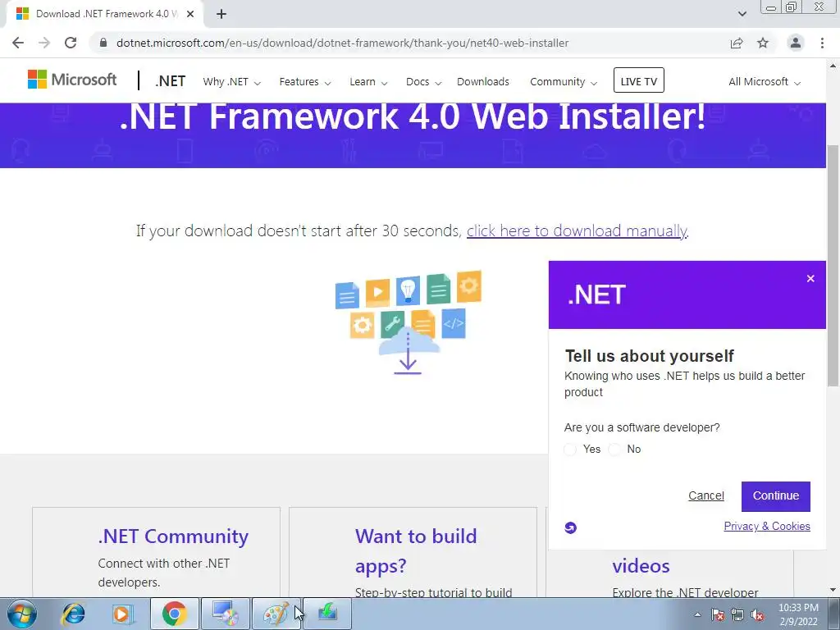Image resolution: width=840 pixels, height=630 pixels.
Task: Bookmark this page with star icon
Action: pyautogui.click(x=763, y=43)
